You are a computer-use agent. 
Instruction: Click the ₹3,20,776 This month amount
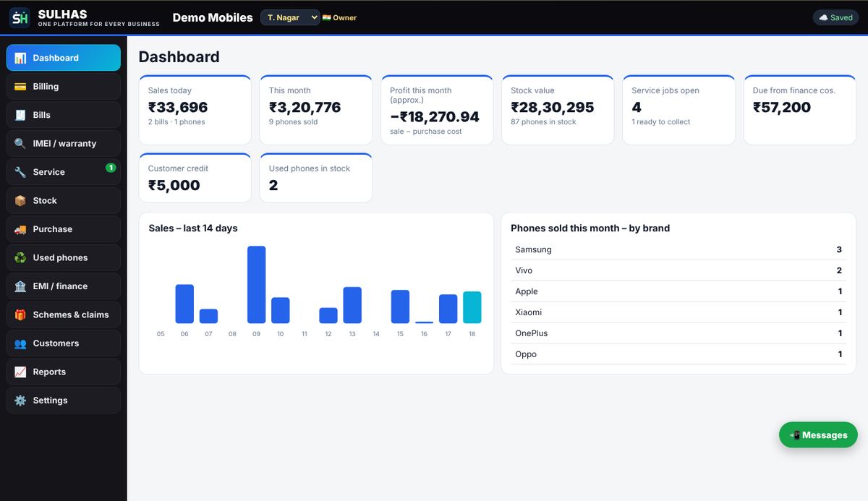(x=305, y=108)
